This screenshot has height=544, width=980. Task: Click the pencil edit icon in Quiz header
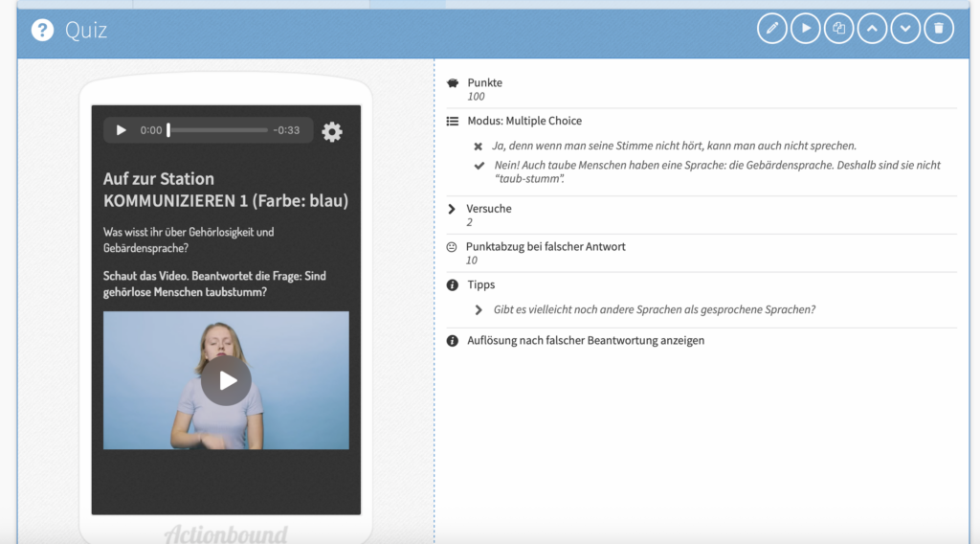[772, 29]
